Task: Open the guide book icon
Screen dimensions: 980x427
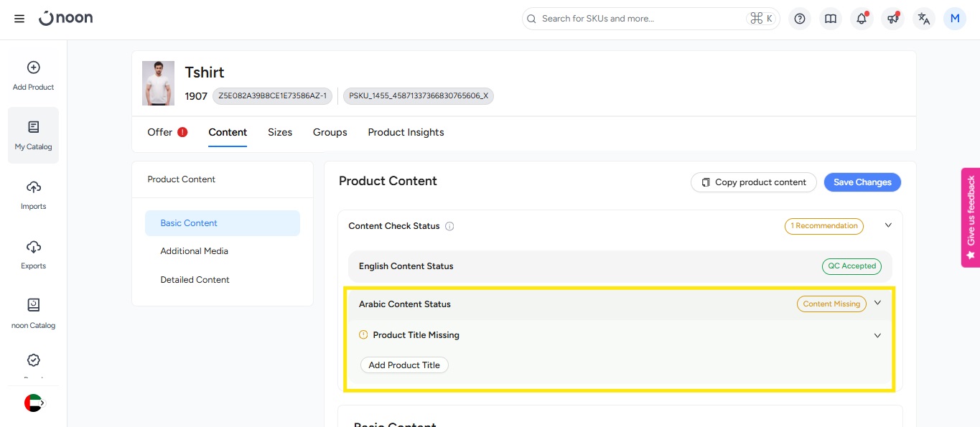Action: [831, 19]
